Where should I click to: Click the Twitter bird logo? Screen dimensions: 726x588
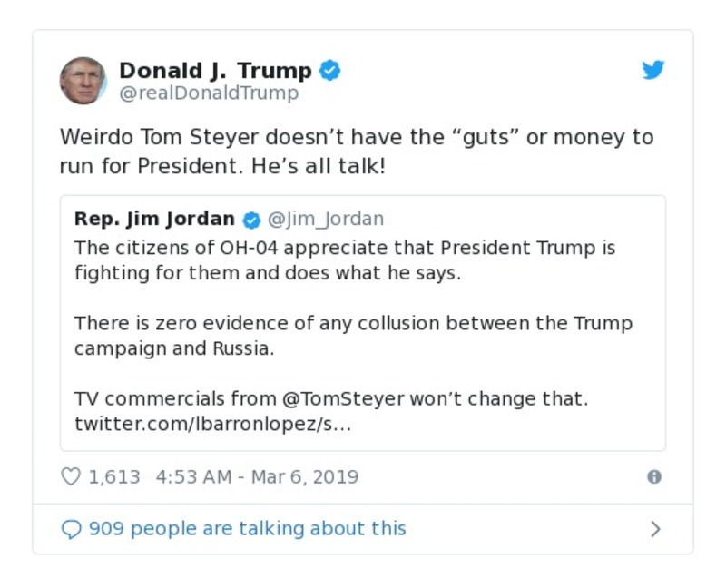point(652,69)
